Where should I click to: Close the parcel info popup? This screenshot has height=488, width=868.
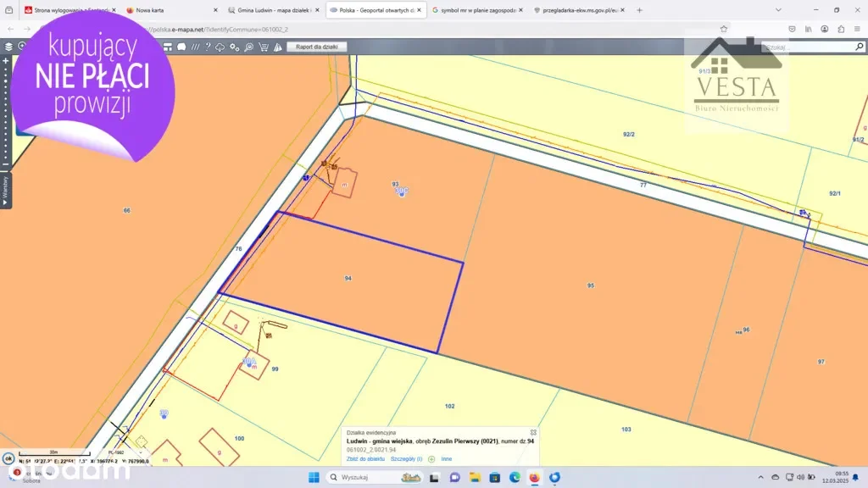click(533, 432)
